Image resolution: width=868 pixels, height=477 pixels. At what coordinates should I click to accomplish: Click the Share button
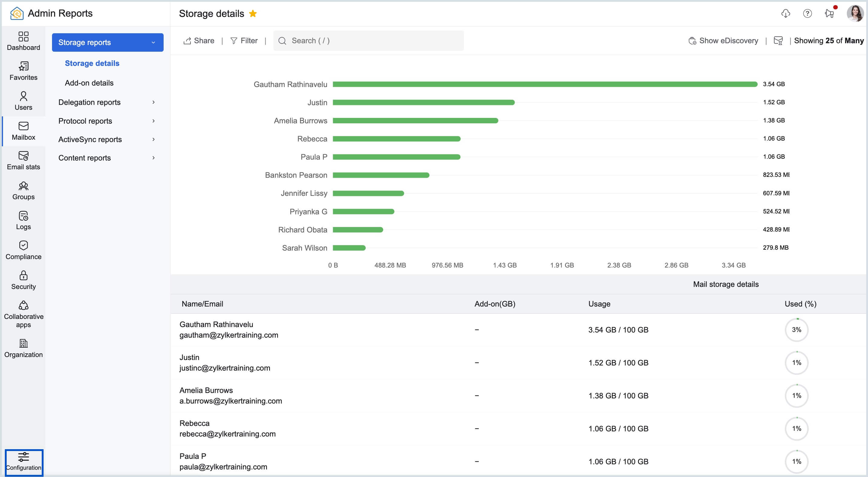click(x=199, y=41)
